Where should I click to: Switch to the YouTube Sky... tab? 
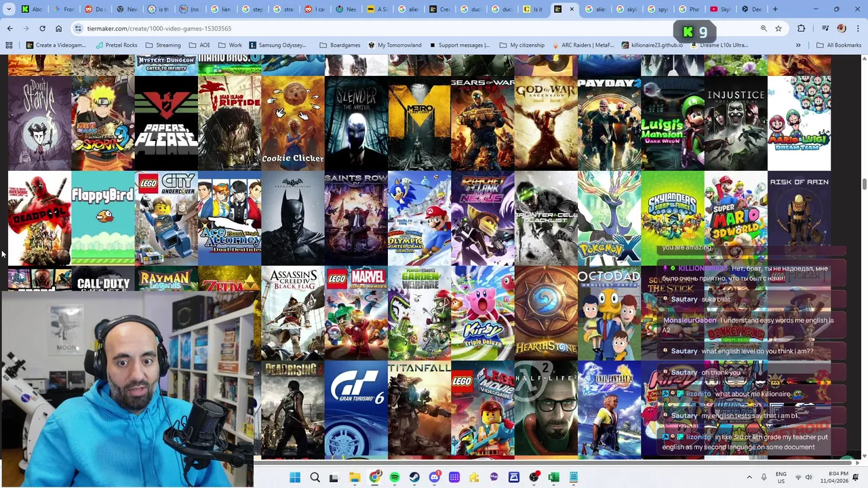point(720,9)
